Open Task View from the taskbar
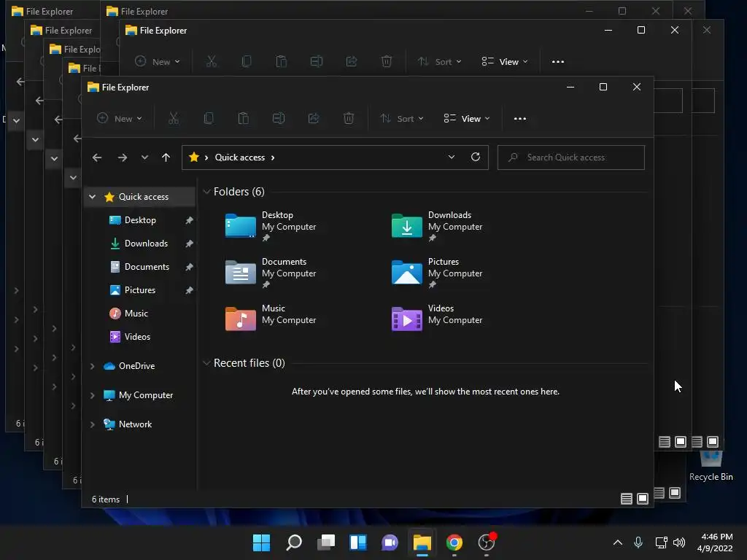The width and height of the screenshot is (747, 560). [326, 542]
